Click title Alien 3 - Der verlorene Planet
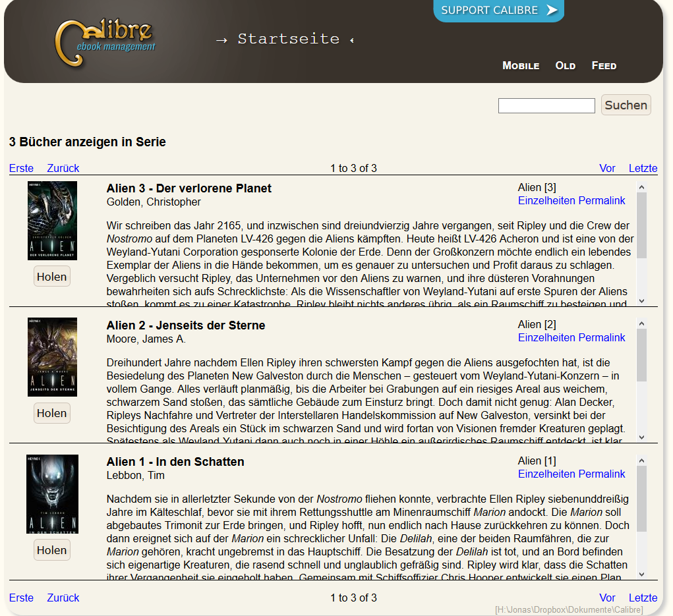 pos(189,188)
